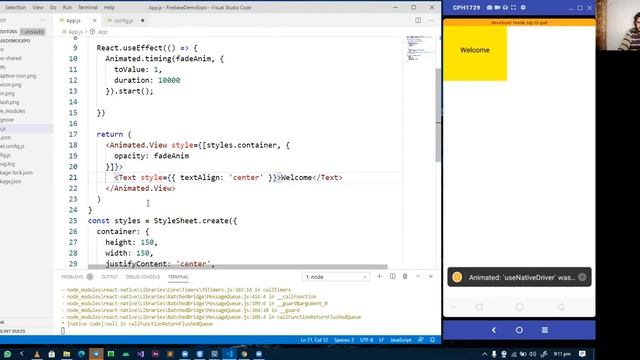Open the Explorer panel ellipsis menu
This screenshot has width=640, height=360.
(43, 20)
